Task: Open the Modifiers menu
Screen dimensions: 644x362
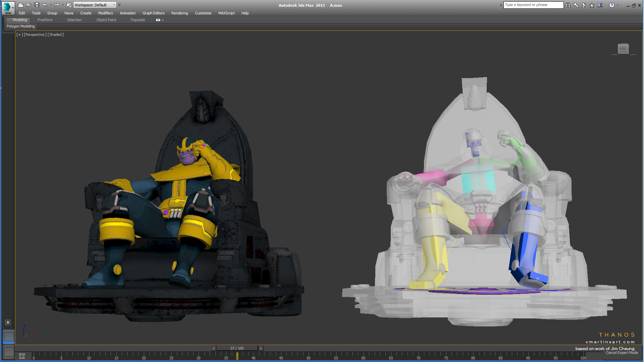Action: [105, 13]
